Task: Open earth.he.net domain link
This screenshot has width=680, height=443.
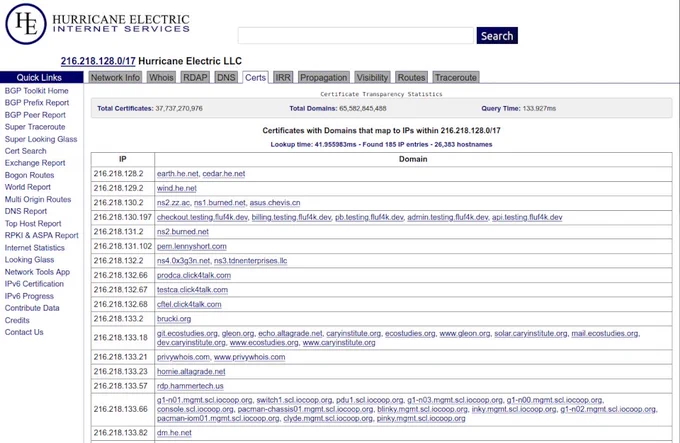Action: click(178, 174)
